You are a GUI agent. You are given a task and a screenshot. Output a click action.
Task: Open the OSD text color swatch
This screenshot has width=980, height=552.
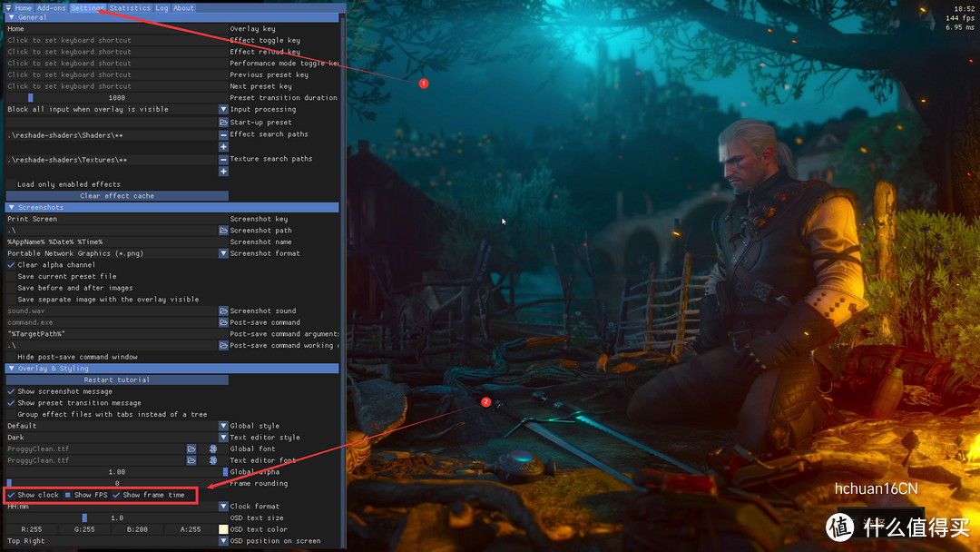[x=223, y=529]
